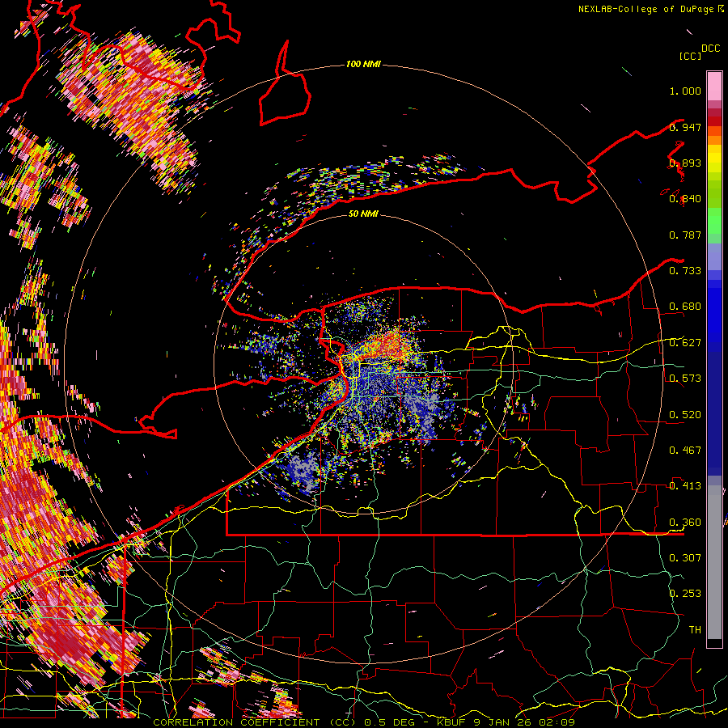Click the 0.893 scale value
The image size is (728, 728).
point(685,163)
